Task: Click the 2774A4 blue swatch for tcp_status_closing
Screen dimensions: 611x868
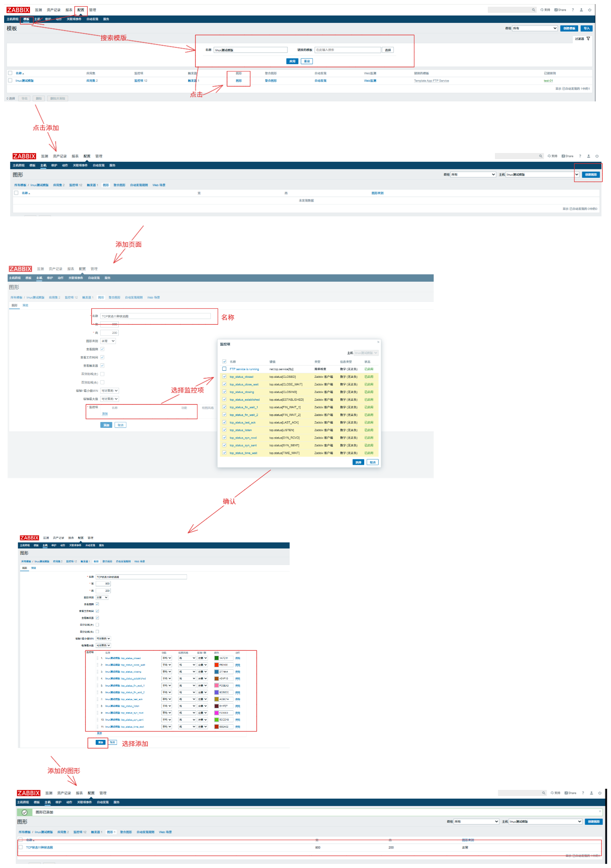Action: (216, 672)
